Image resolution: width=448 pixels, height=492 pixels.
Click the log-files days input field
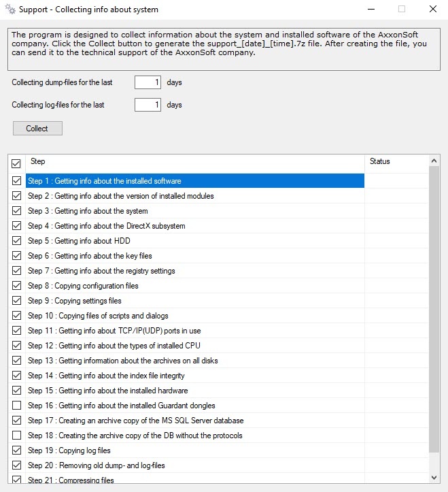click(x=148, y=105)
